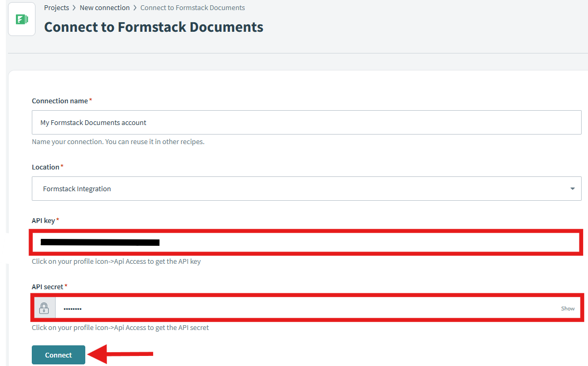Click the Location dropdown arrow
The image size is (588, 366).
[572, 189]
